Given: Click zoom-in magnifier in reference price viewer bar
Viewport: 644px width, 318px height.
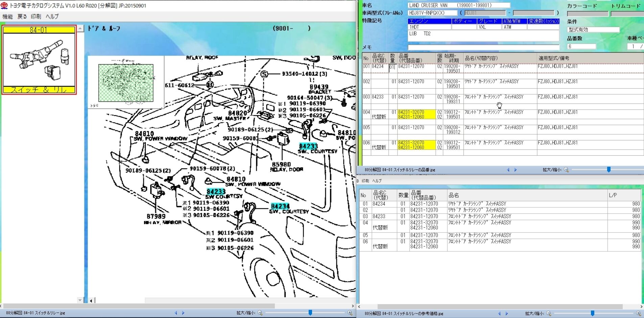Looking at the screenshot, I should 638,314.
